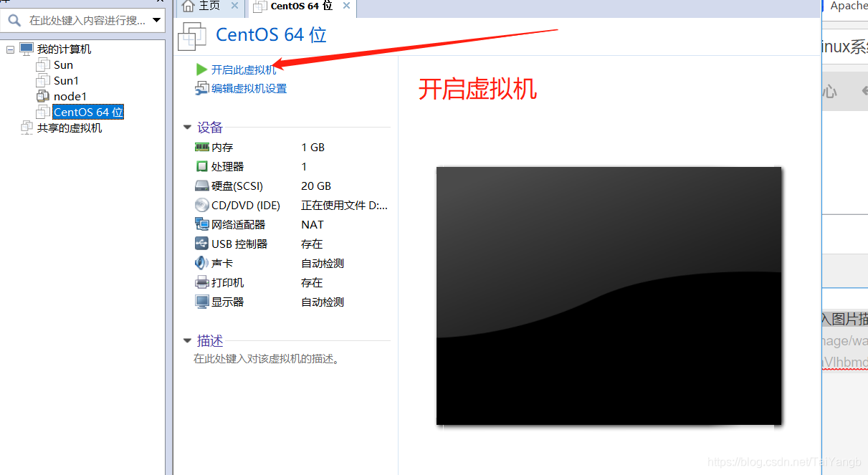The height and width of the screenshot is (475, 868).
Task: Click the computer icon beside 我的计算机
Action: click(x=27, y=49)
